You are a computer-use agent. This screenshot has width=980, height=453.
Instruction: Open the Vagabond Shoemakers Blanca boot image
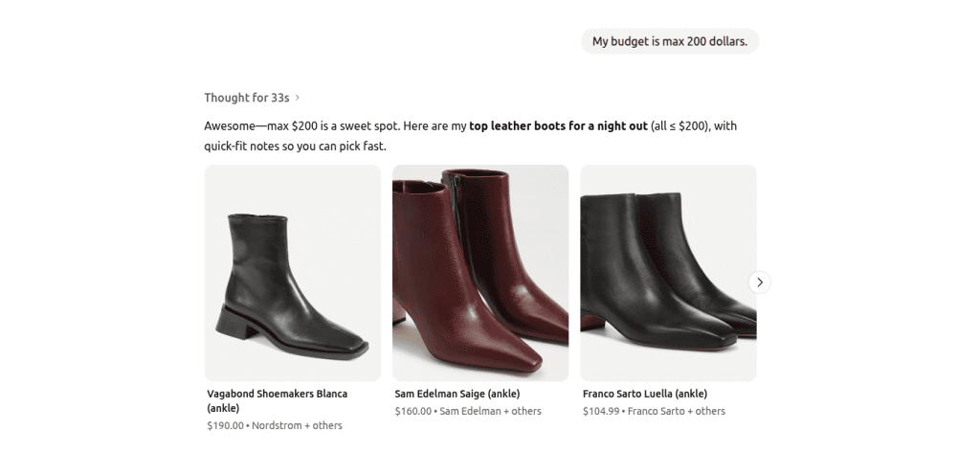pyautogui.click(x=293, y=273)
